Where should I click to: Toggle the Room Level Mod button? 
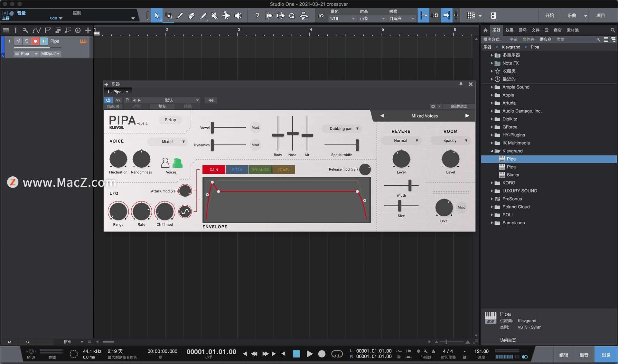pos(461,207)
